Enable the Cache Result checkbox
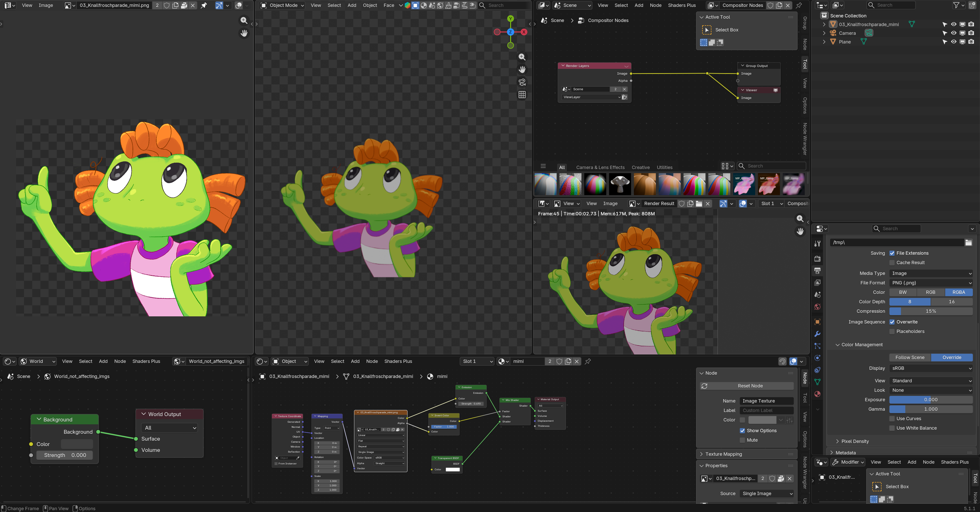This screenshot has height=512, width=980. click(892, 262)
